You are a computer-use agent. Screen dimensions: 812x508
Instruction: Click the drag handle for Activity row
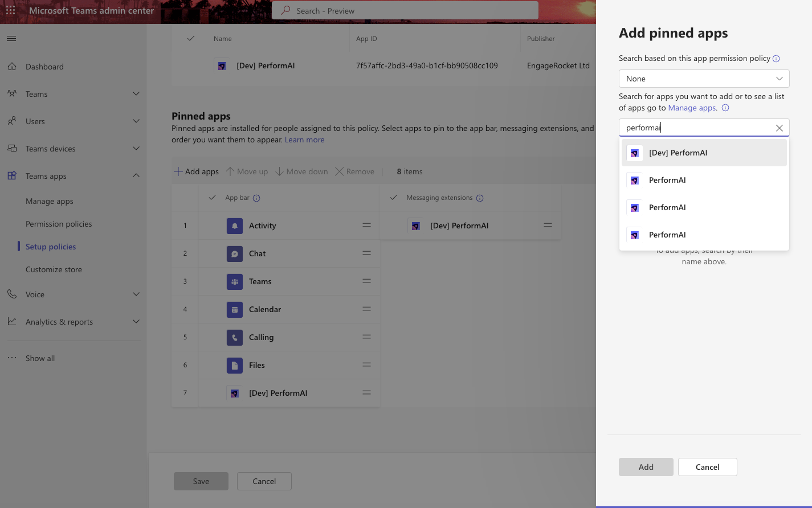tap(367, 226)
